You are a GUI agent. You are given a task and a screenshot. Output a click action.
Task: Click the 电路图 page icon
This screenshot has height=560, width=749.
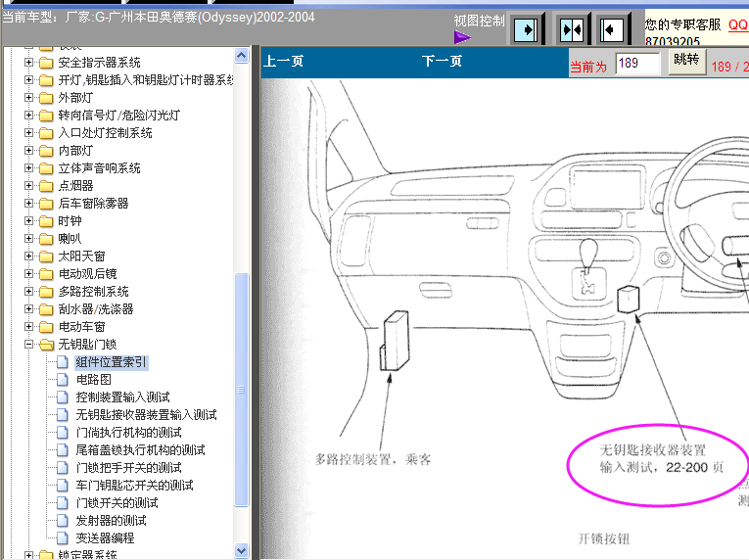(x=63, y=380)
